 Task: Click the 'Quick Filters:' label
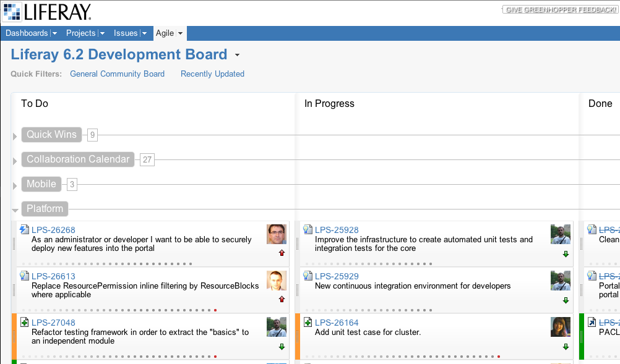click(37, 74)
